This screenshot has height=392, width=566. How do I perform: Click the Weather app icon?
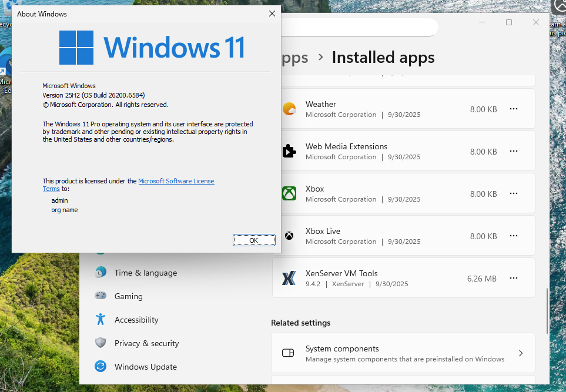click(289, 109)
